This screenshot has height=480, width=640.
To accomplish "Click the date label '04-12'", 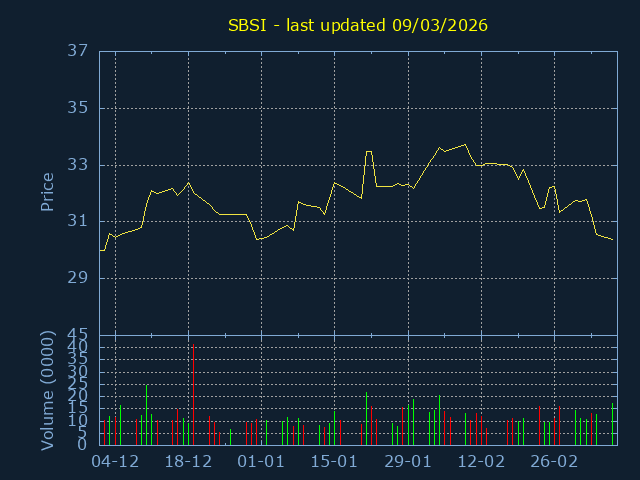I will click(x=115, y=462).
